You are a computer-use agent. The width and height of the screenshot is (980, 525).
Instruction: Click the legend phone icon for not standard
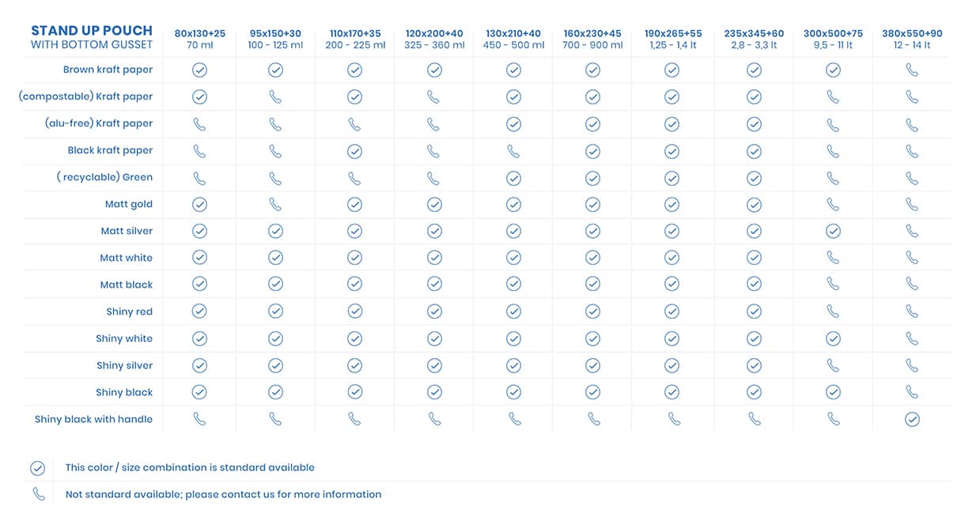38,494
